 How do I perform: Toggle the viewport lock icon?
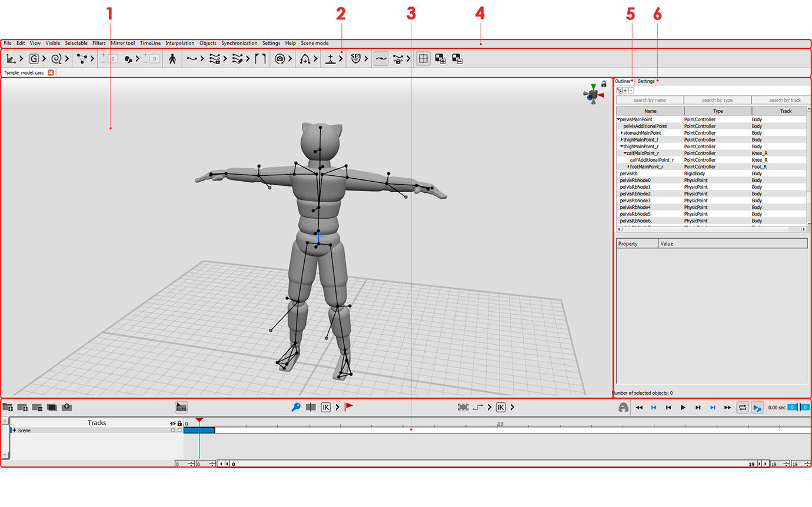click(604, 84)
